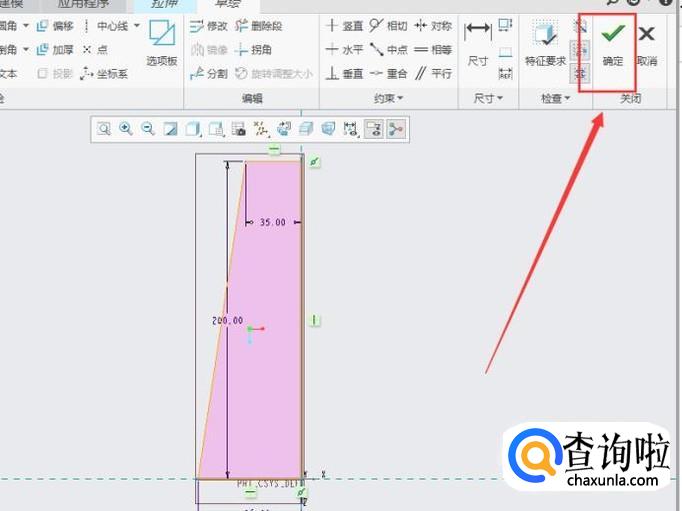The image size is (682, 511).
Task: Select the Coordinate System (坐标系) tool
Action: pos(104,73)
